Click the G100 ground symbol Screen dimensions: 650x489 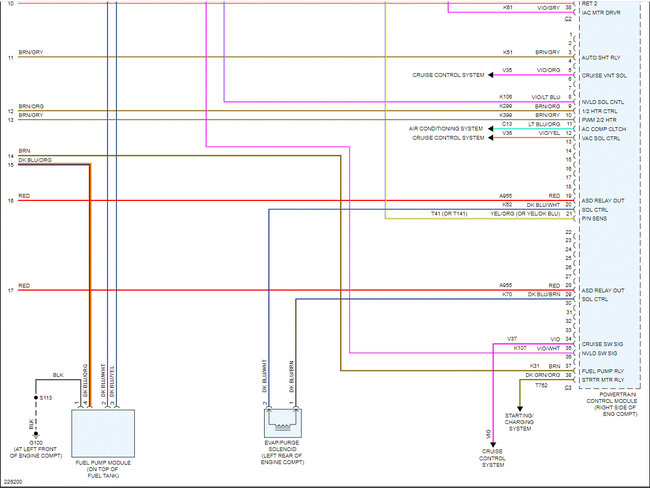pos(36,435)
